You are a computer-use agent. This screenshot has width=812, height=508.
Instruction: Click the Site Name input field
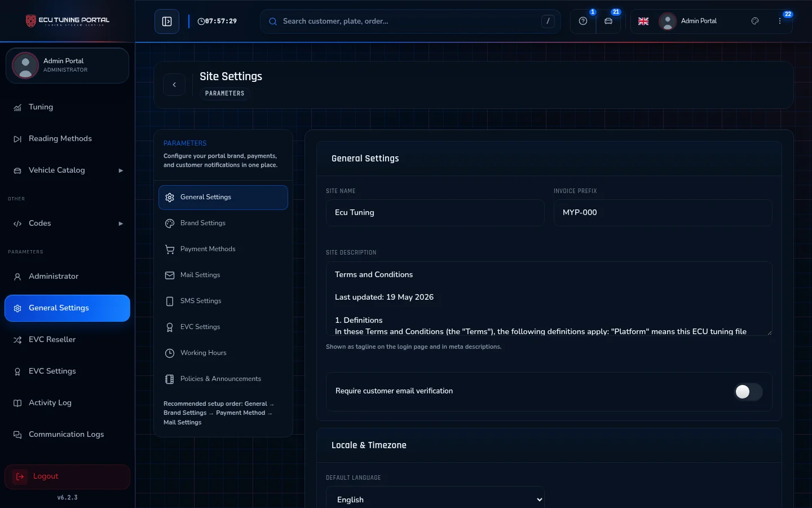435,213
